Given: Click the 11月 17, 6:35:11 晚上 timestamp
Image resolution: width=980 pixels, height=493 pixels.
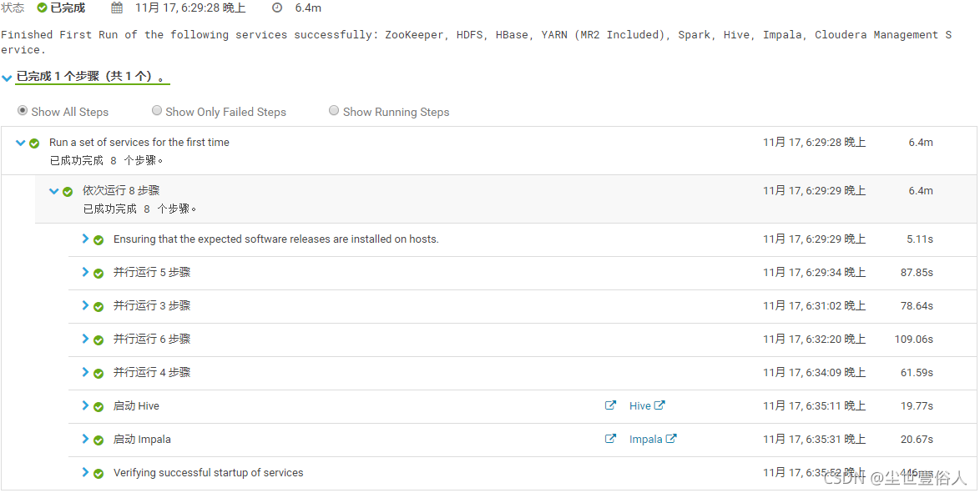Looking at the screenshot, I should tap(815, 406).
